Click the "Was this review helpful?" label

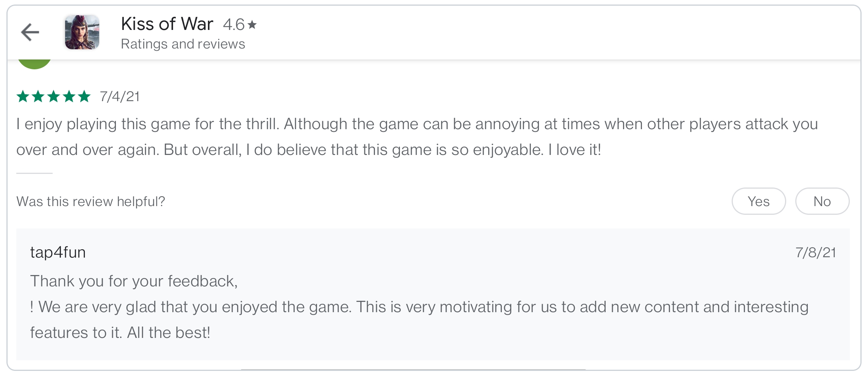pos(91,202)
